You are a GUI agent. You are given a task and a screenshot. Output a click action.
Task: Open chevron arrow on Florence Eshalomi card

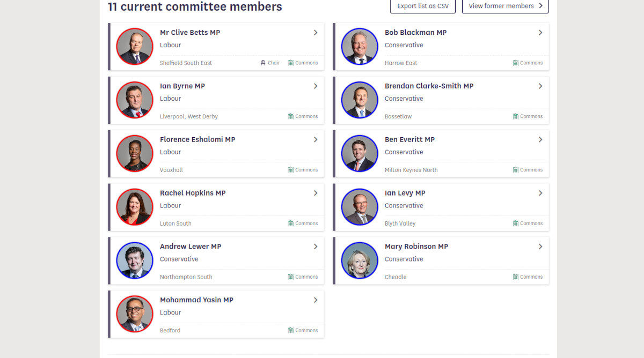pos(316,140)
